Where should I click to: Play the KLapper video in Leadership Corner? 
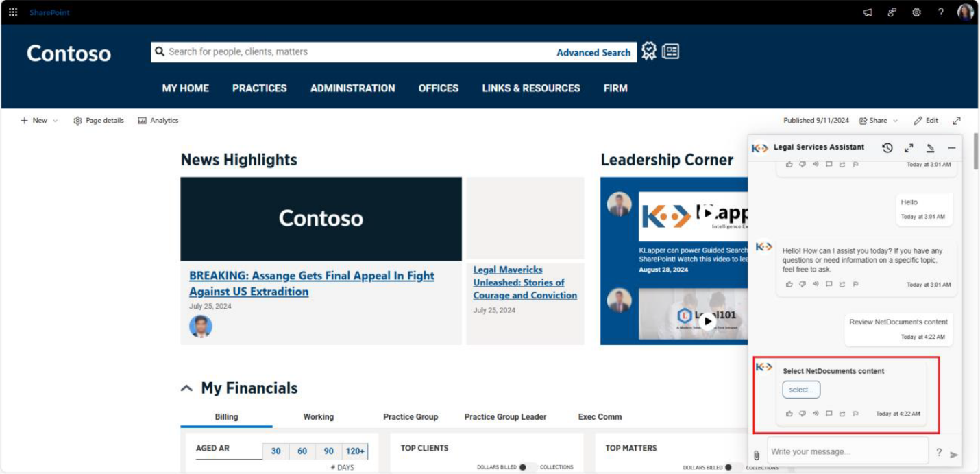[708, 213]
